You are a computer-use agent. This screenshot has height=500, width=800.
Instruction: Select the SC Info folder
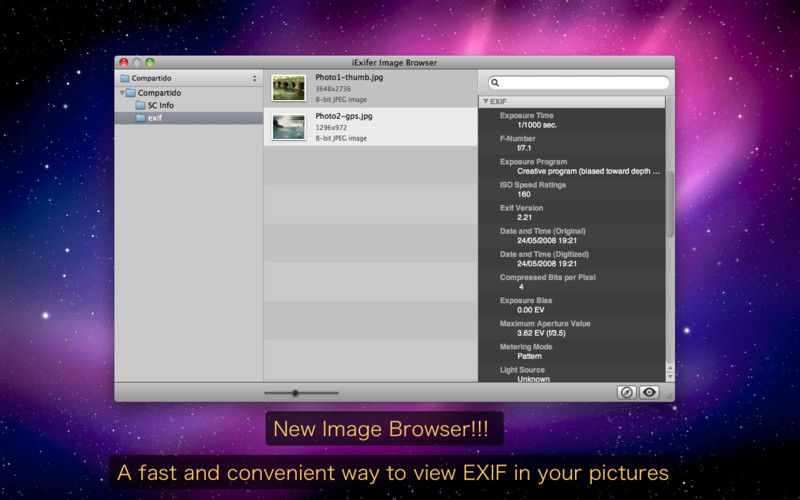pos(161,105)
